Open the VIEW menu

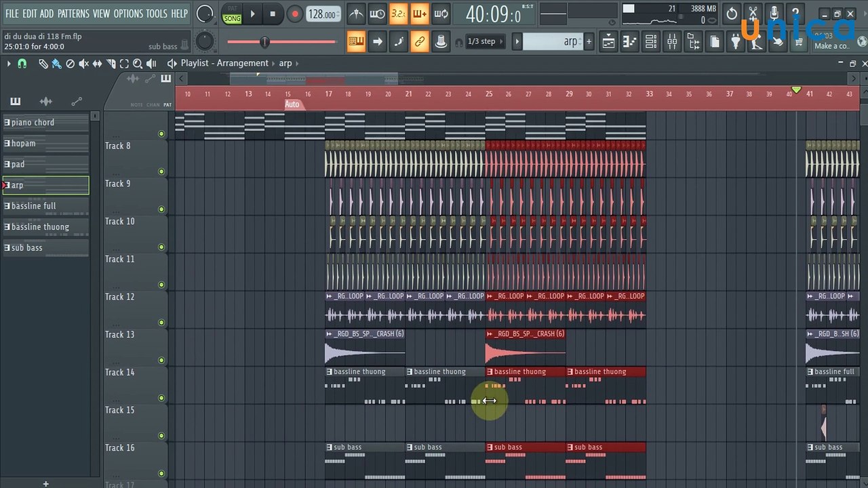pos(101,14)
